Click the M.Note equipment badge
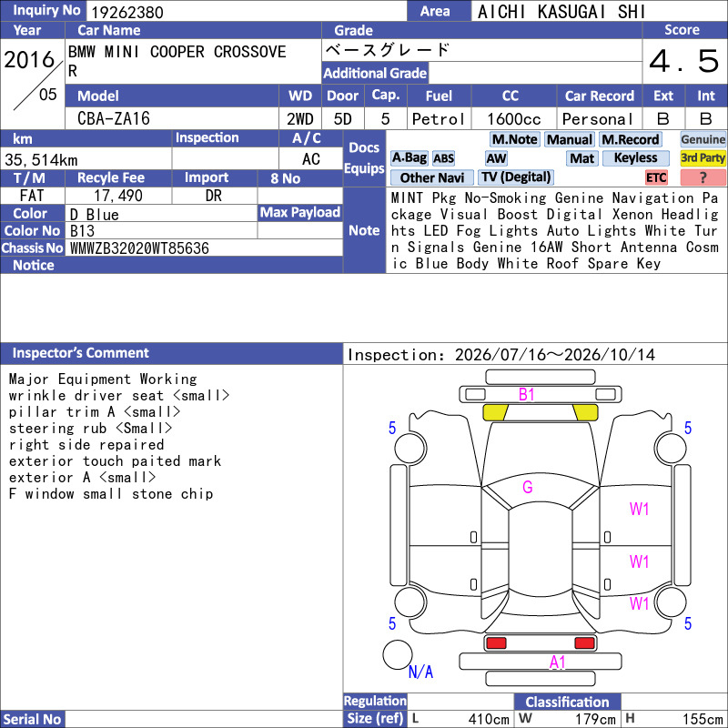Screen dimensions: 728x728 click(x=514, y=139)
